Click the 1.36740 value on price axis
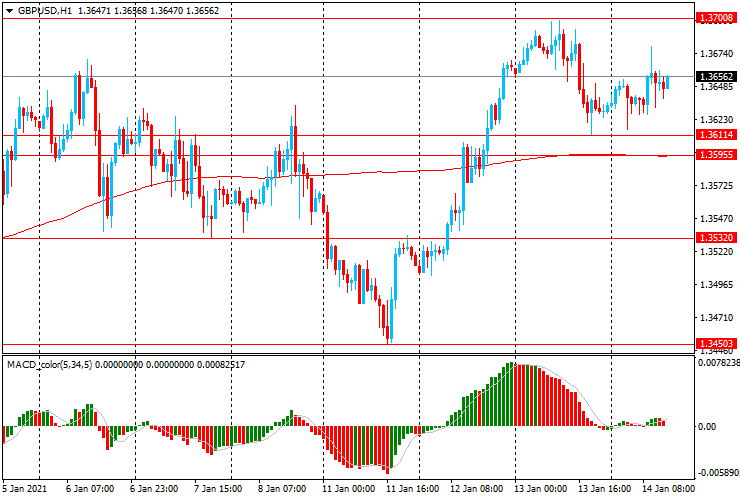This screenshot has height=500, width=740. tap(716, 53)
